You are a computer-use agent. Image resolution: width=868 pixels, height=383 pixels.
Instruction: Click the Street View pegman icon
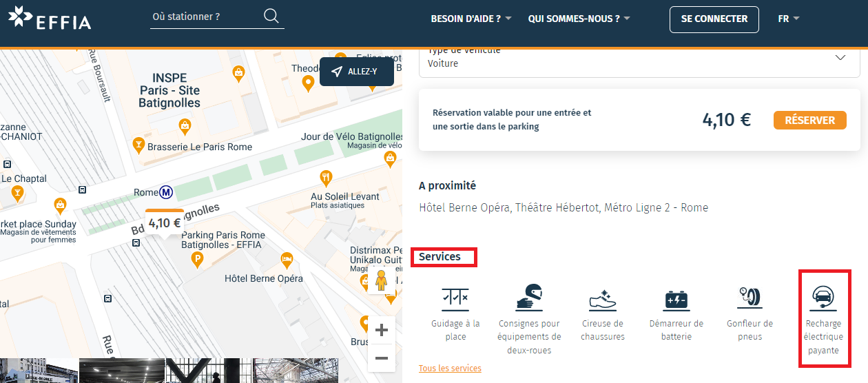coord(381,280)
